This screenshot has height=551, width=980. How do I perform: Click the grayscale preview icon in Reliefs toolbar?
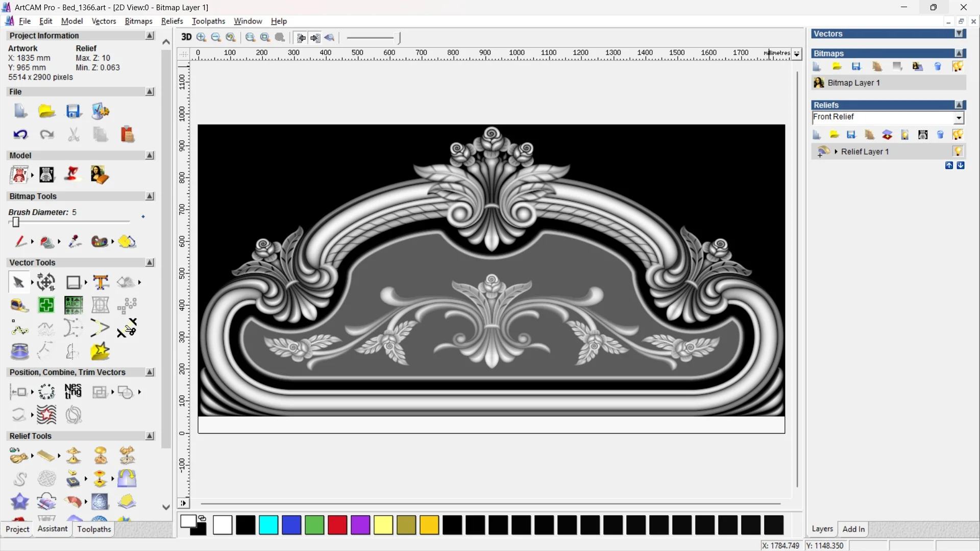(x=923, y=135)
